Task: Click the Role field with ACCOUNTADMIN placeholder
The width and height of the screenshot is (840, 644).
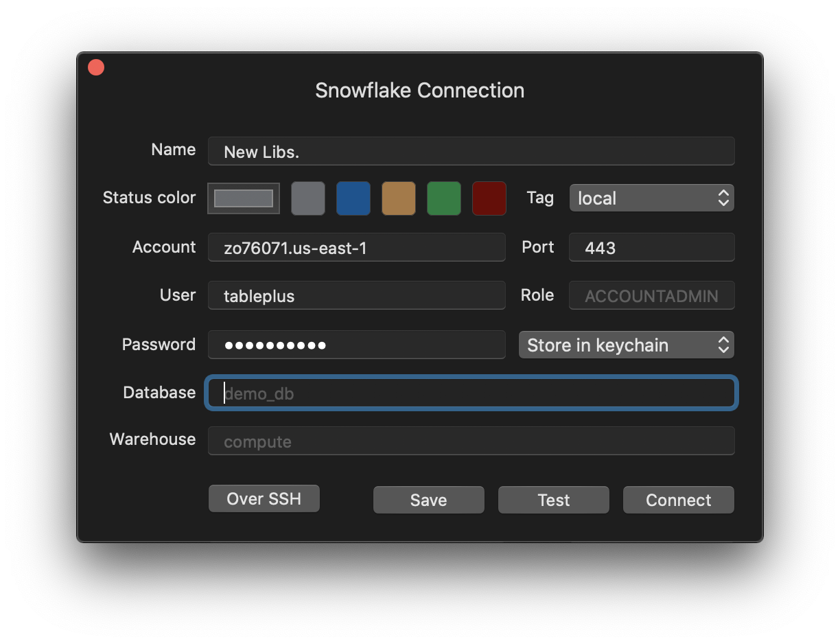Action: (651, 295)
